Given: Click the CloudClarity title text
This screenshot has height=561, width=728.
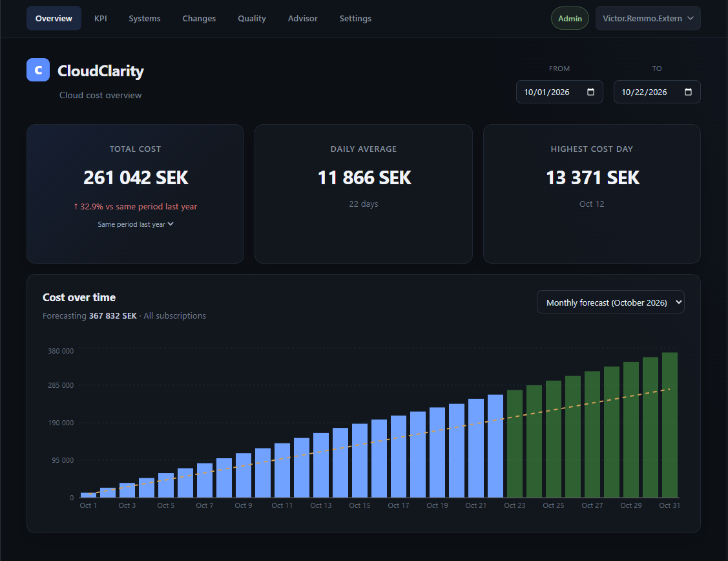Looking at the screenshot, I should (x=101, y=70).
